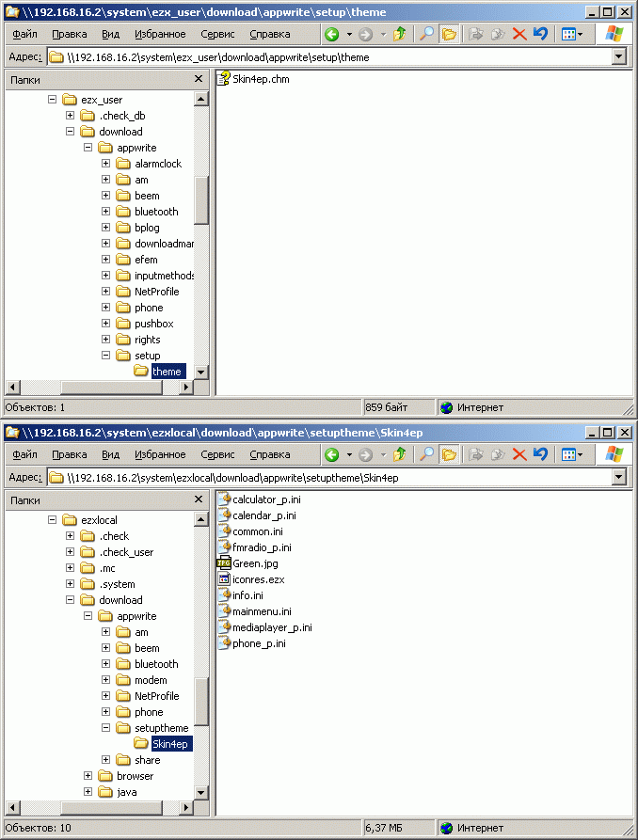Expand modem folder node
This screenshot has height=840, width=638.
point(105,680)
